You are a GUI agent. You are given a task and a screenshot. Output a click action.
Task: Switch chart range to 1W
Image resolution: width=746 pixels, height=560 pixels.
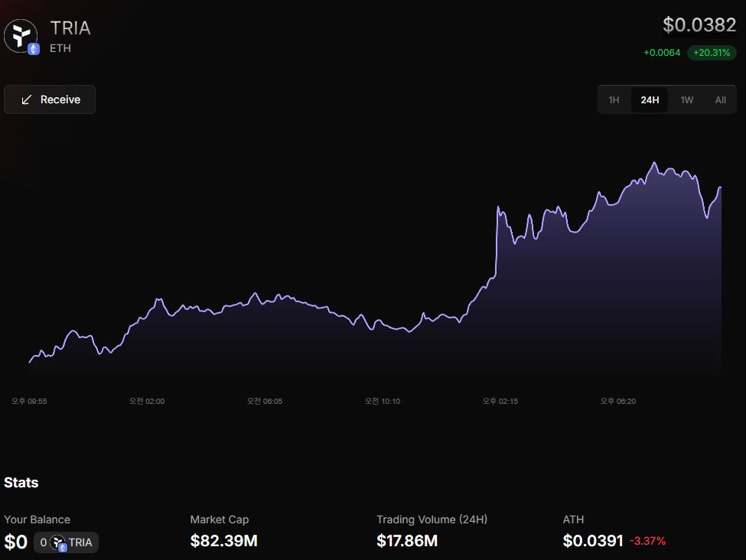click(x=686, y=100)
